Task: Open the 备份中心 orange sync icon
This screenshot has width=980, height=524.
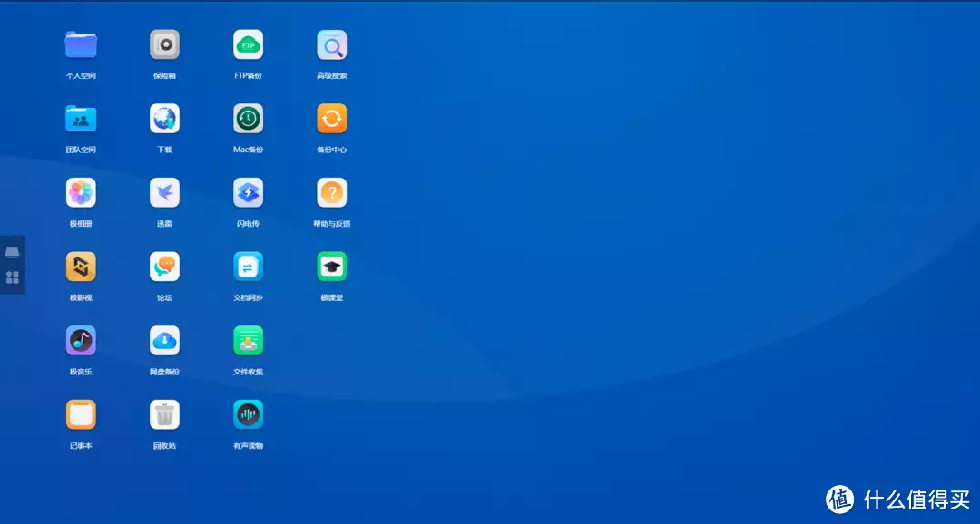Action: coord(331,119)
